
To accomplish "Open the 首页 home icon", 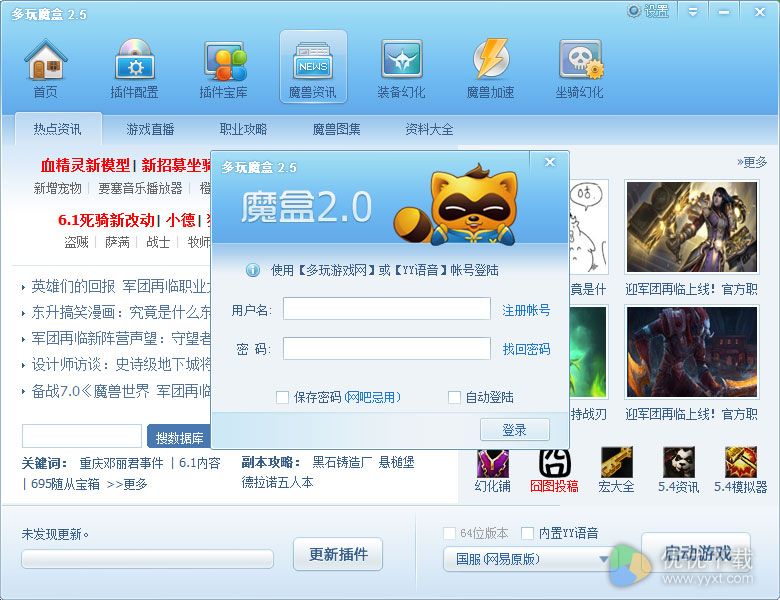I will (45, 68).
